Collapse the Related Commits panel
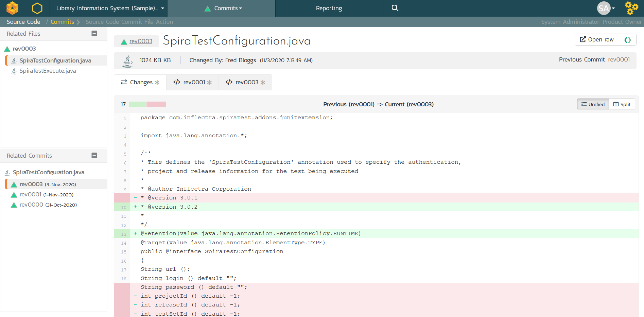 (x=94, y=156)
